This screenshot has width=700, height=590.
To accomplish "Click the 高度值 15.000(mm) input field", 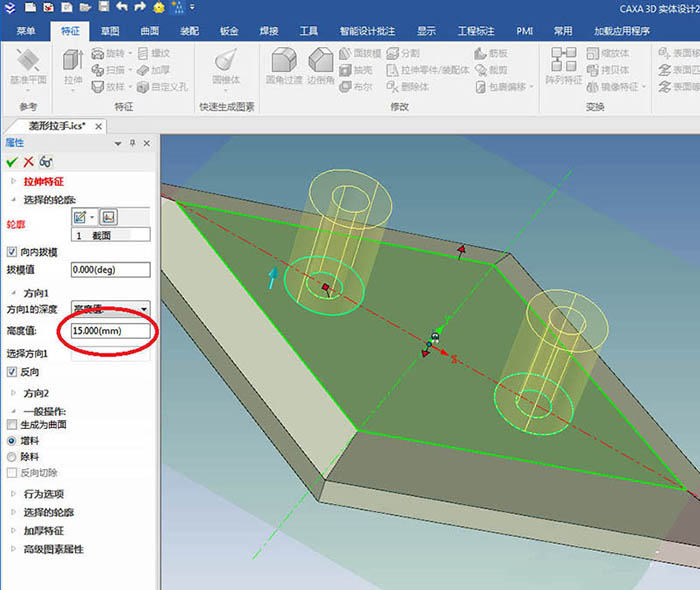I will click(x=111, y=331).
